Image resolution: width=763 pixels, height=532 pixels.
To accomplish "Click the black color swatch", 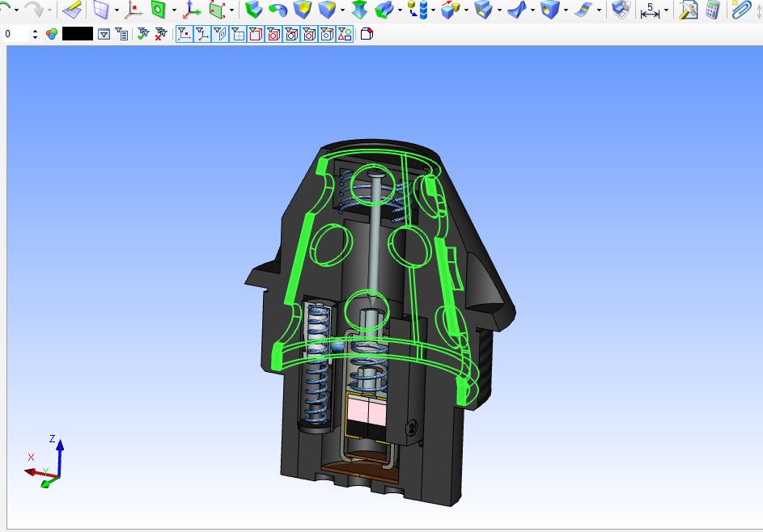I will (78, 34).
